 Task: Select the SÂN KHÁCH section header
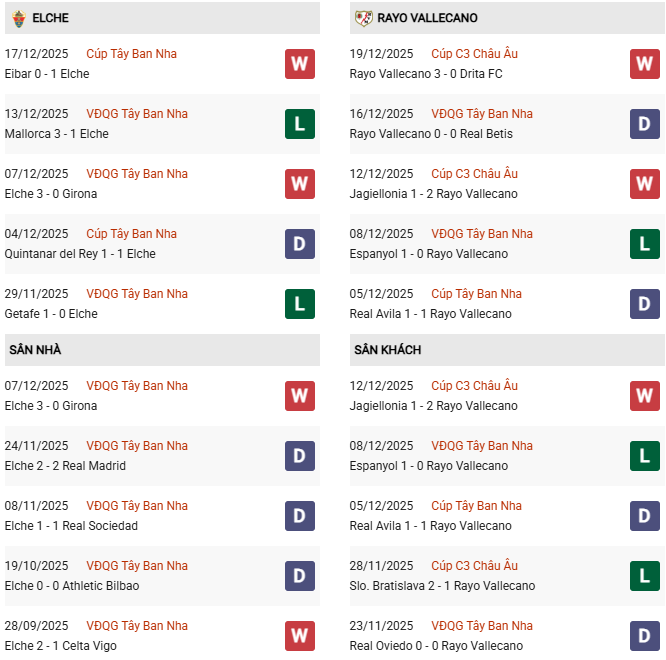click(387, 350)
